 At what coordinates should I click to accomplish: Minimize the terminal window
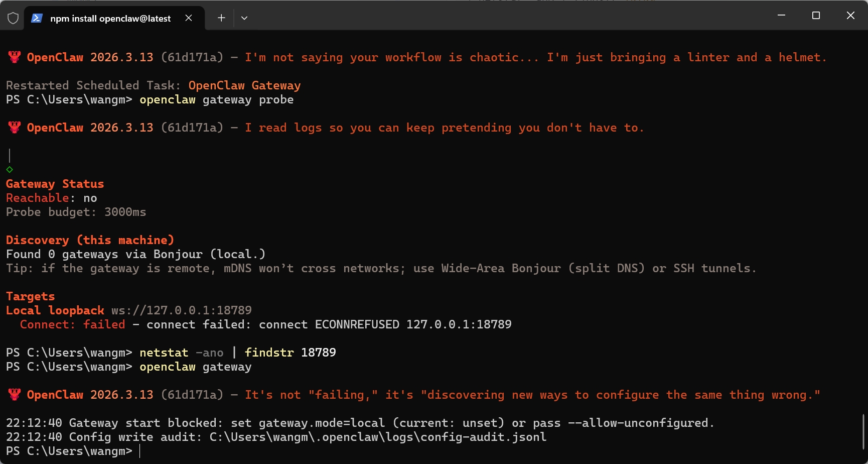pos(781,16)
